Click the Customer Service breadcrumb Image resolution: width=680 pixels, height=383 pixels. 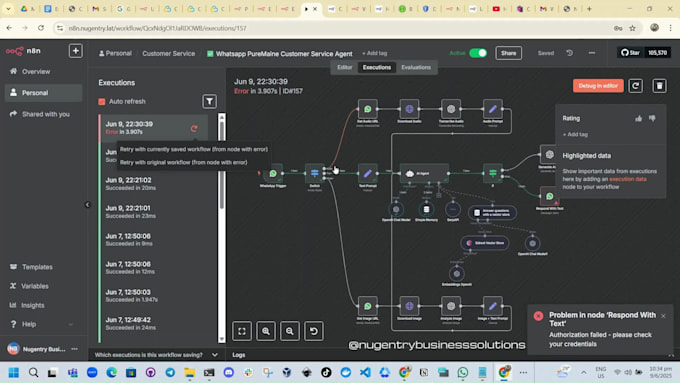point(168,53)
